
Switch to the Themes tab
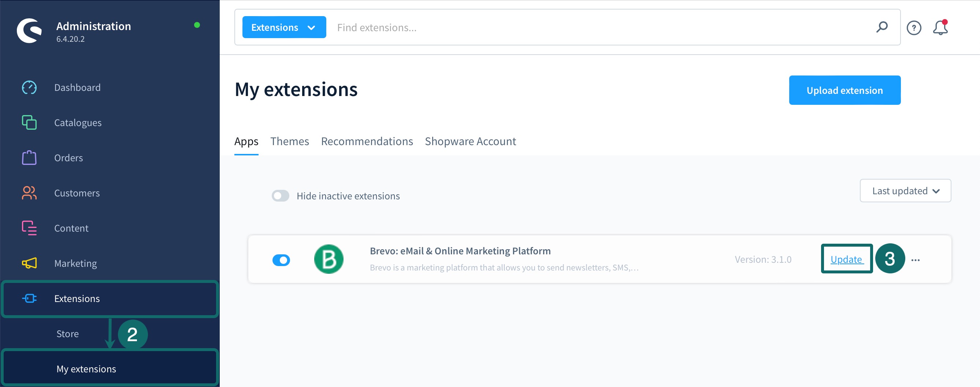click(290, 141)
